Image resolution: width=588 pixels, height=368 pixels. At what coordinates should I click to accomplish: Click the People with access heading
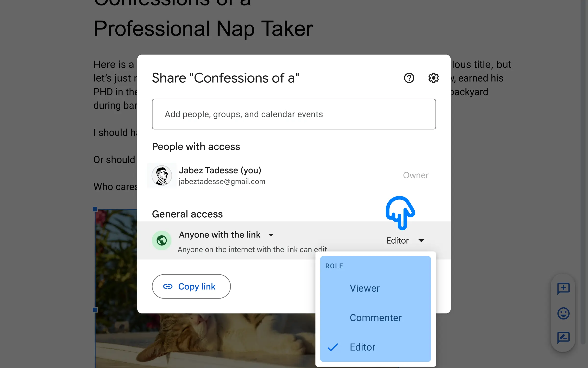point(196,146)
